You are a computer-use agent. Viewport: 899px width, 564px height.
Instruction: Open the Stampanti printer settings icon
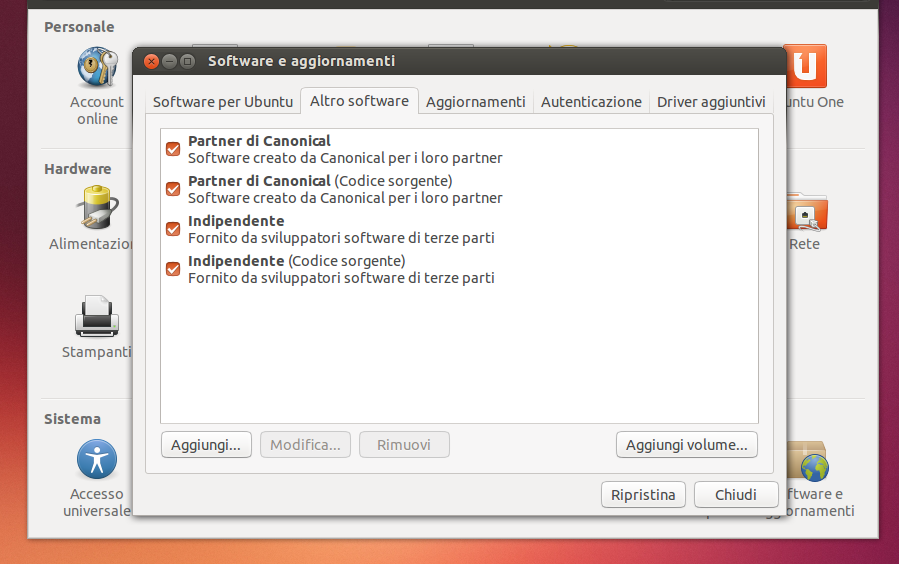[x=97, y=327]
